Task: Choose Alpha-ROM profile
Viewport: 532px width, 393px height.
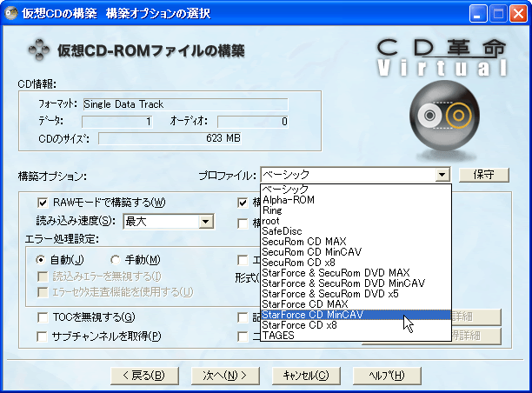Action: click(356, 200)
